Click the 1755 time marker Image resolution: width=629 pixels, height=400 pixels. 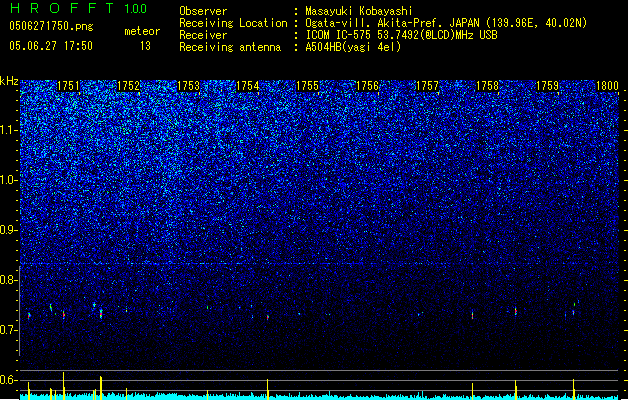tap(308, 86)
